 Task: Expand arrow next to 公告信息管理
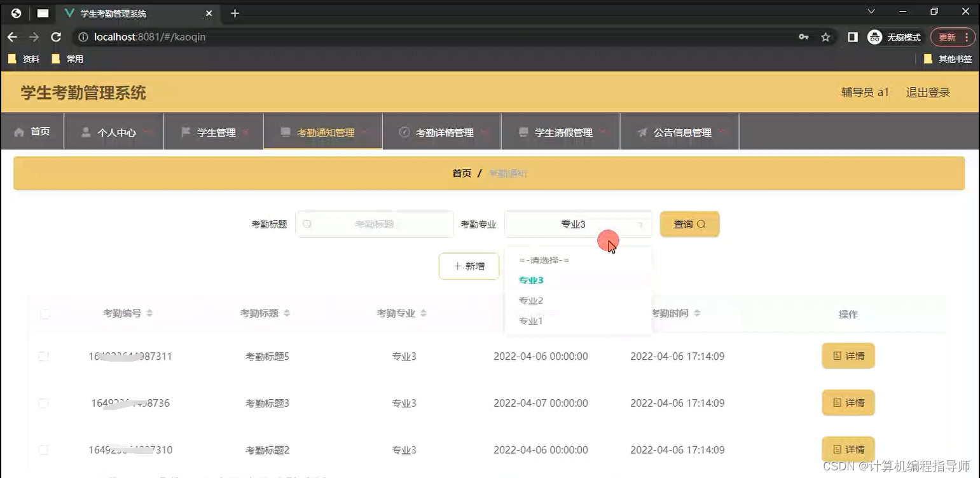[x=722, y=132]
